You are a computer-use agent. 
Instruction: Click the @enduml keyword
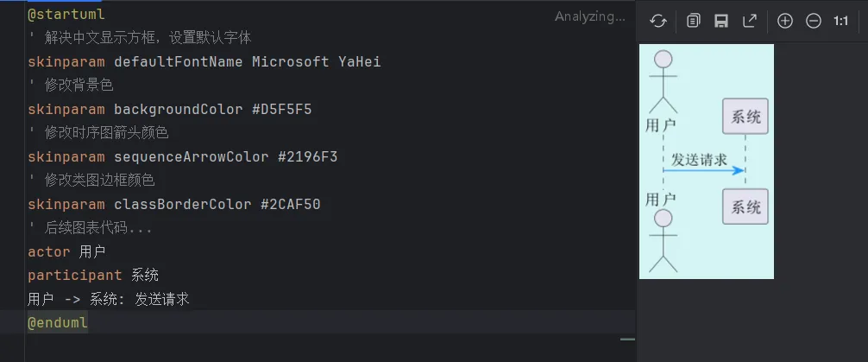[58, 322]
